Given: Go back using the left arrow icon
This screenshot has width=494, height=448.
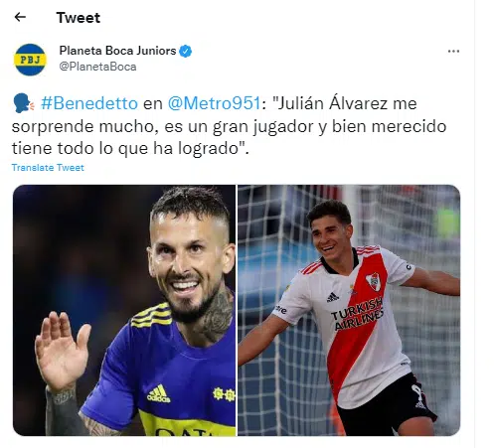Looking at the screenshot, I should coord(20,17).
